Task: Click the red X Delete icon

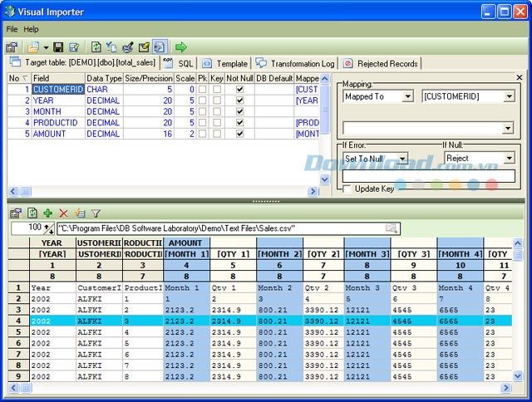Action: click(63, 213)
